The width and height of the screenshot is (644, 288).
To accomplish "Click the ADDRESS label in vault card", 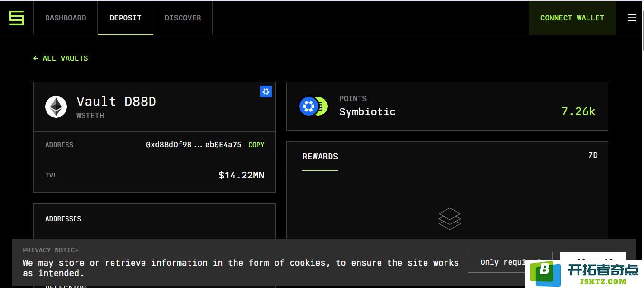I will pyautogui.click(x=59, y=145).
